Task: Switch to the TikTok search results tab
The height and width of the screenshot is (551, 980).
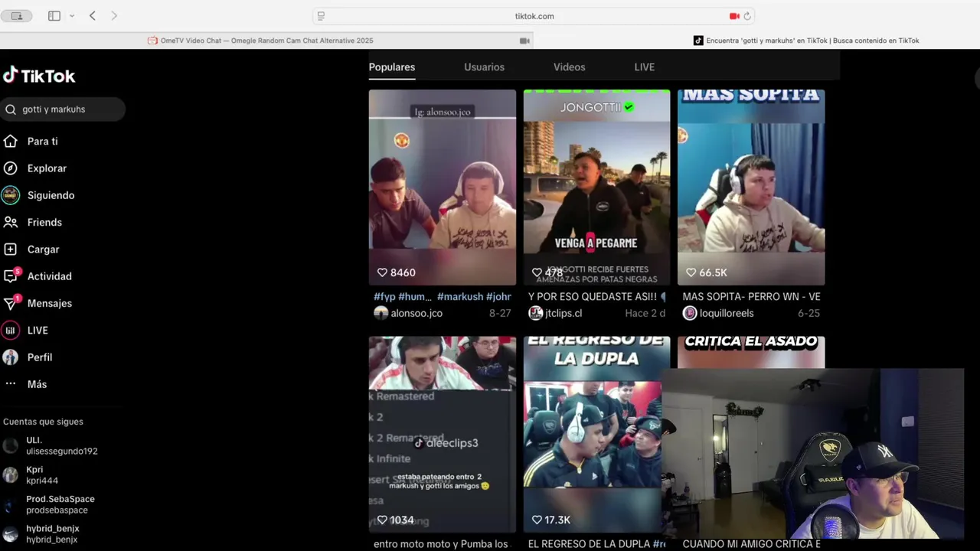Action: (805, 41)
